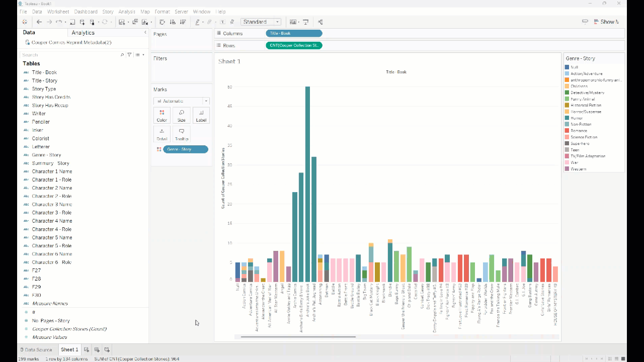This screenshot has height=362, width=644.
Task: Go to the Data Source tab
Action: [36, 349]
